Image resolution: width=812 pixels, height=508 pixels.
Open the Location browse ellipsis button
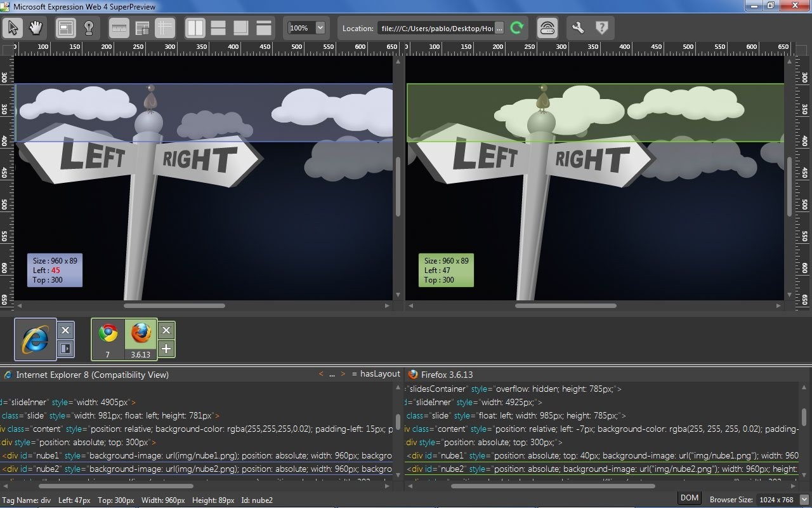click(499, 29)
